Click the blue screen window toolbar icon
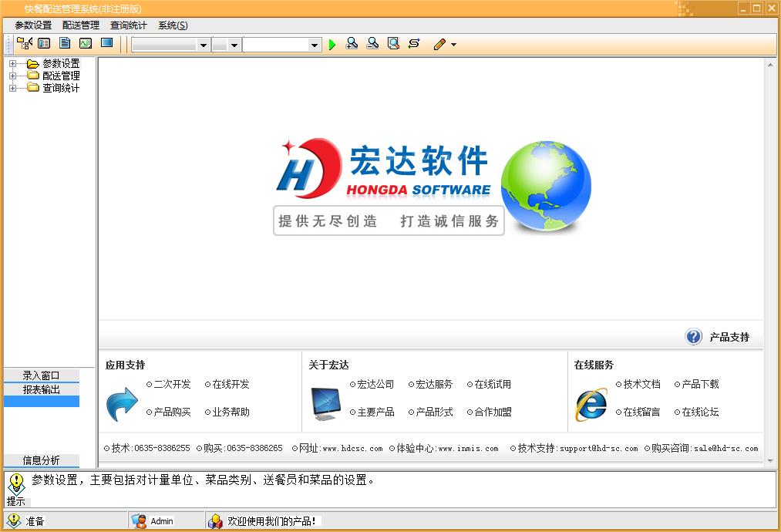 [x=106, y=44]
